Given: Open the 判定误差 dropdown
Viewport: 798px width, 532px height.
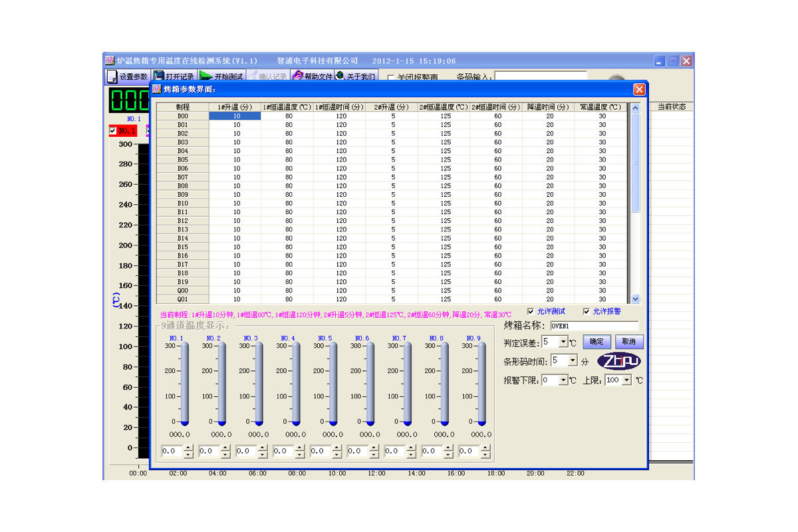Looking at the screenshot, I should click(563, 342).
